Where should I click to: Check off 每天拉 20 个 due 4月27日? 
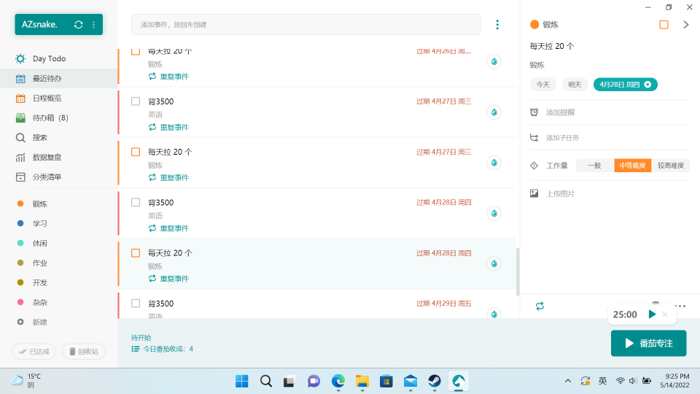tap(136, 152)
